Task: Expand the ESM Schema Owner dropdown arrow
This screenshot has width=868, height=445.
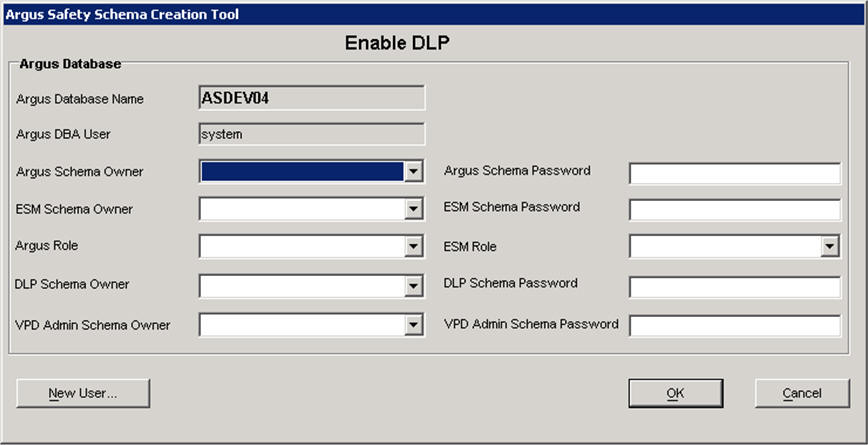Action: (x=413, y=209)
